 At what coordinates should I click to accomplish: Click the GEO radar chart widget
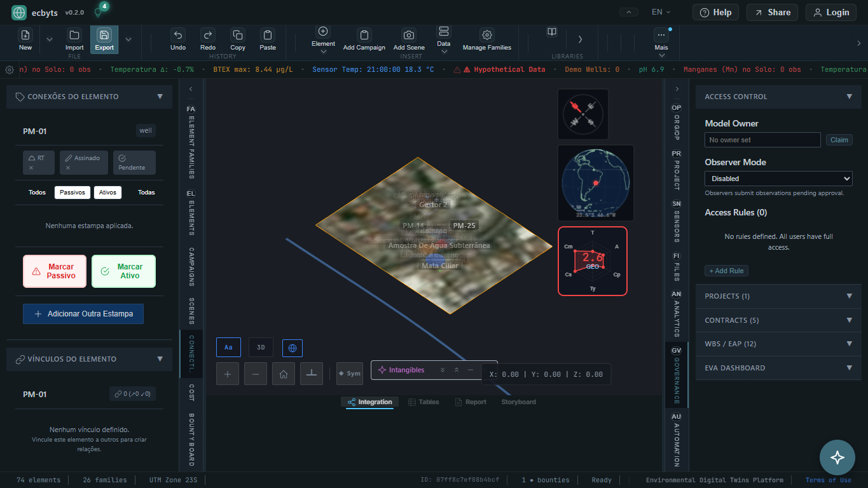coord(593,261)
